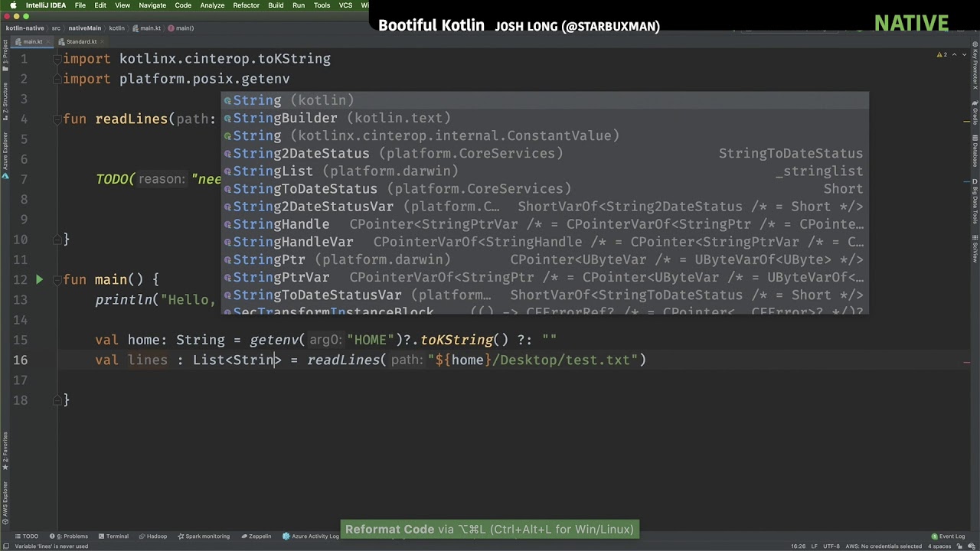The width and height of the screenshot is (980, 551).
Task: Collapse the import block fold marker
Action: pyautogui.click(x=57, y=59)
